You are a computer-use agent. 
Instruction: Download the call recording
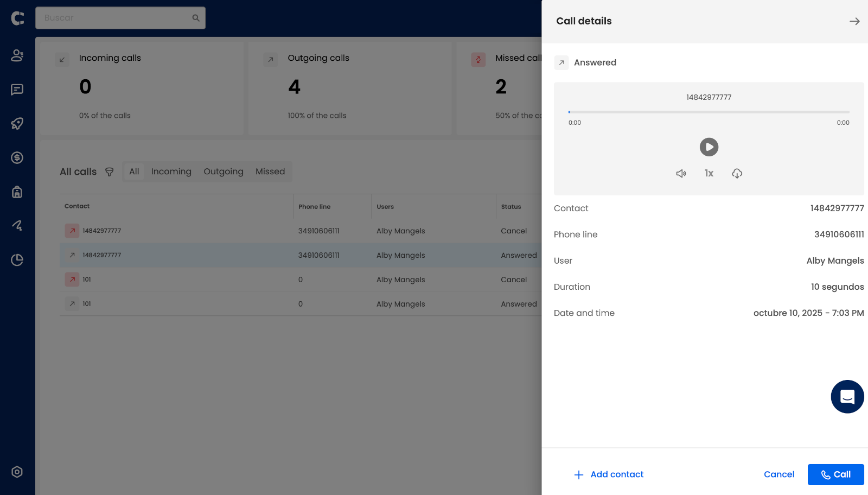tap(737, 174)
